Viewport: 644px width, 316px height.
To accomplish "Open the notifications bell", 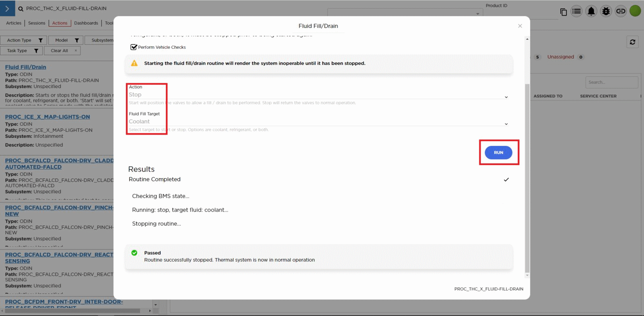I will coord(591,11).
